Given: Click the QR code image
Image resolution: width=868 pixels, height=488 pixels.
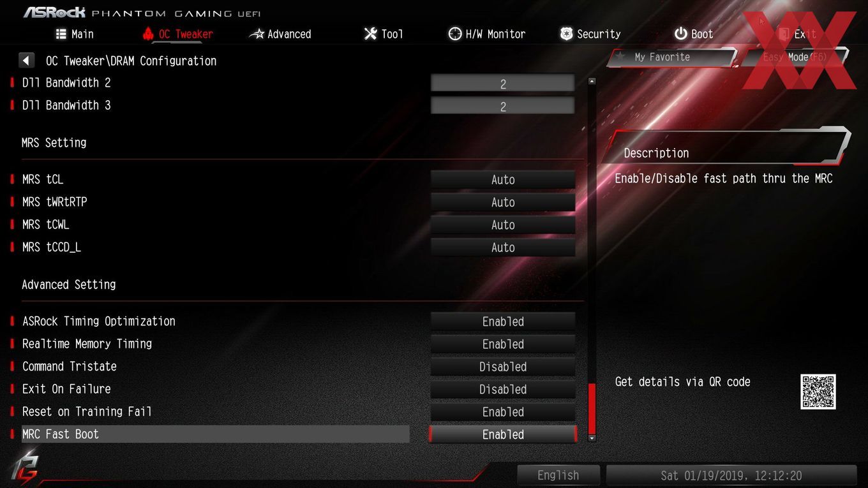Looking at the screenshot, I should coord(818,392).
